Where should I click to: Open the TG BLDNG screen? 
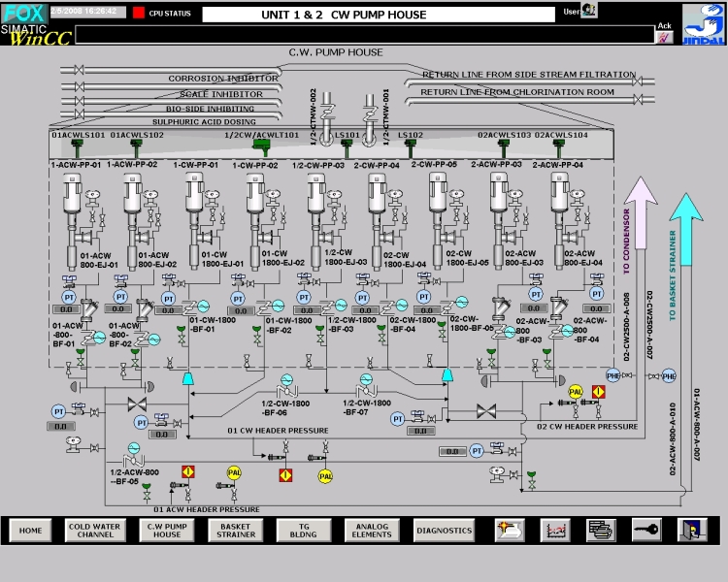click(x=304, y=530)
